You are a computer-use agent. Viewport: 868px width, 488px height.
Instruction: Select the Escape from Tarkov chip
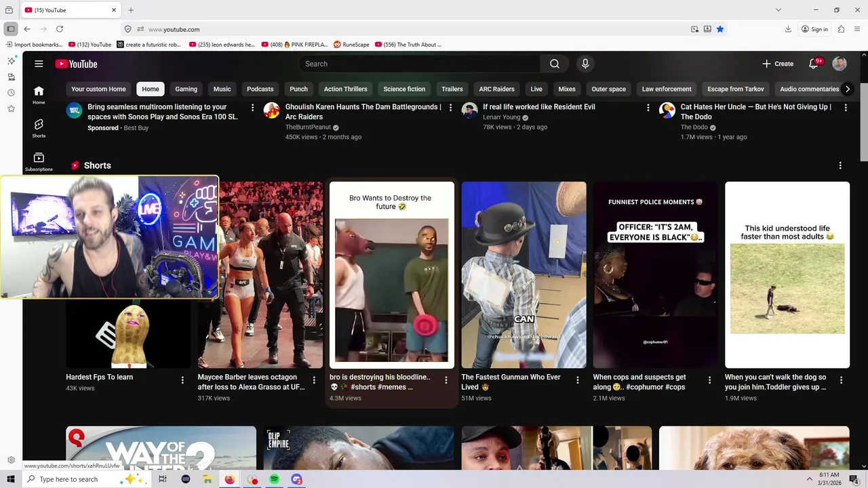tap(736, 89)
